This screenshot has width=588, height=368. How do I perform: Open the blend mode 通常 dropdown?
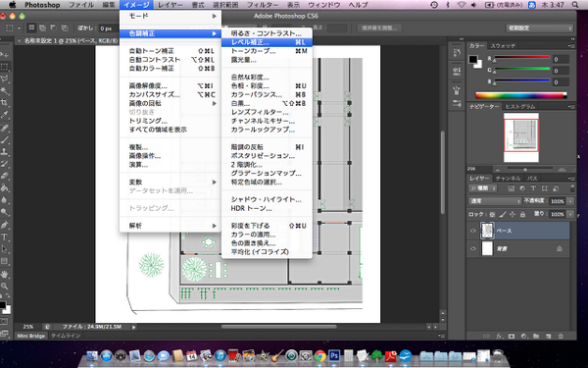tap(495, 201)
